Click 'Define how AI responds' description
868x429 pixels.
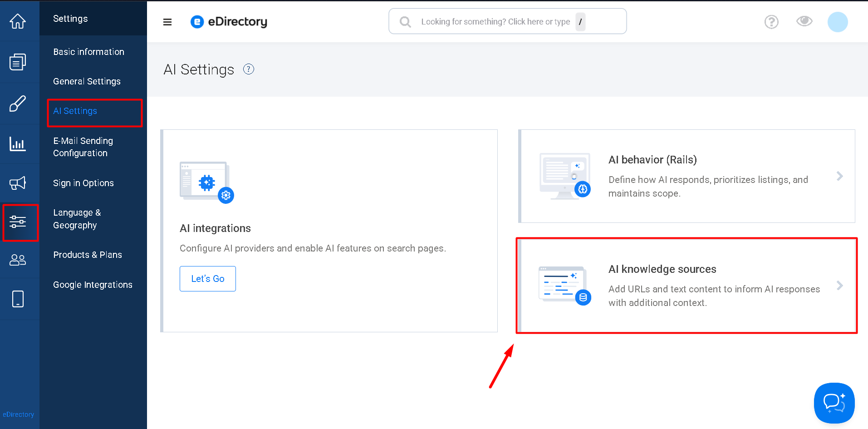tap(708, 187)
